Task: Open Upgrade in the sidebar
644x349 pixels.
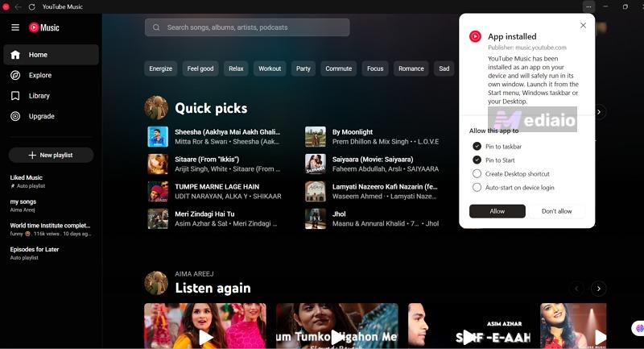Action: [x=51, y=116]
